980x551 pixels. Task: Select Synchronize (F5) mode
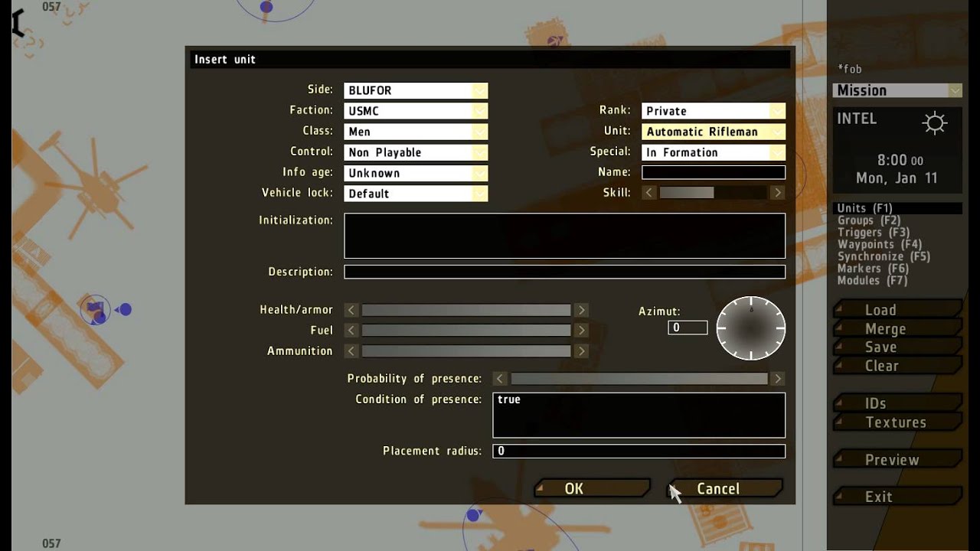(884, 257)
